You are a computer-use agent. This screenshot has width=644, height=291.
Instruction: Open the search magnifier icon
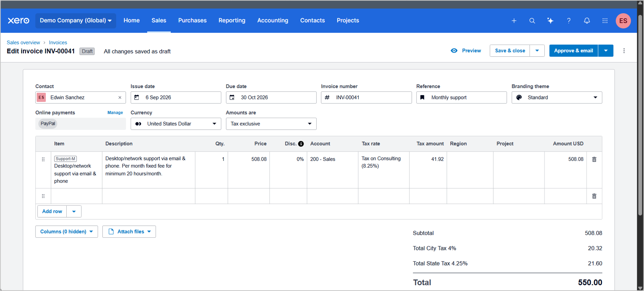pyautogui.click(x=532, y=21)
